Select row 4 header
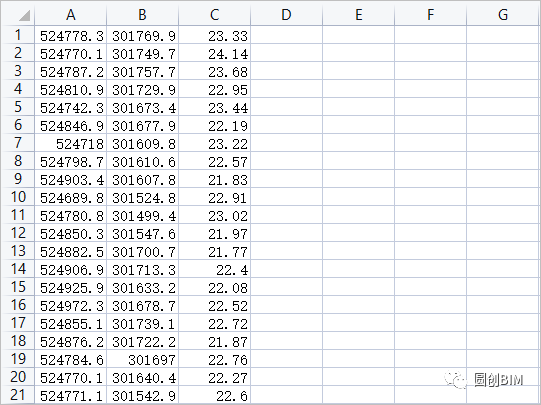Viewport: 541px width, 405px height. (18, 89)
